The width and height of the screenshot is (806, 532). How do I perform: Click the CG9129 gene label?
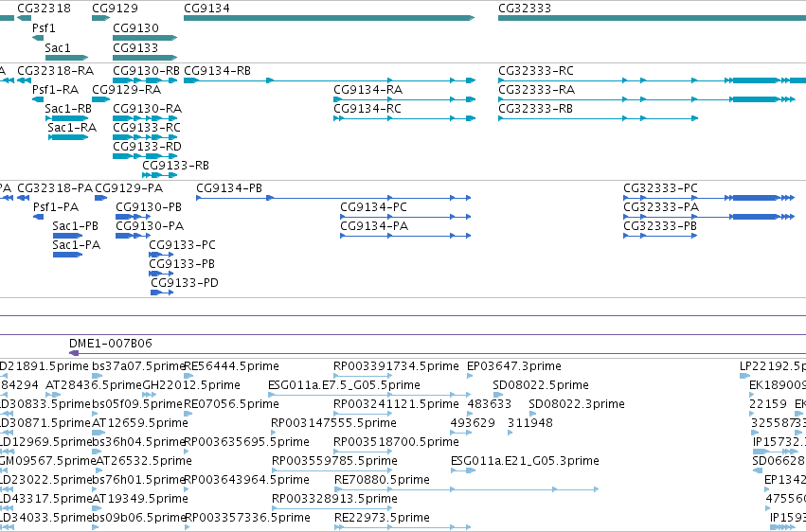115,9
